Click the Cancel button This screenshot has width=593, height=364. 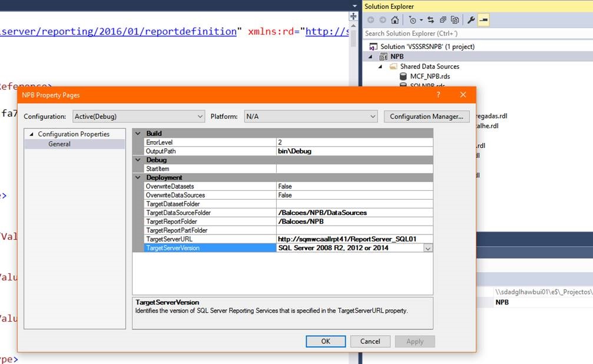pos(370,341)
